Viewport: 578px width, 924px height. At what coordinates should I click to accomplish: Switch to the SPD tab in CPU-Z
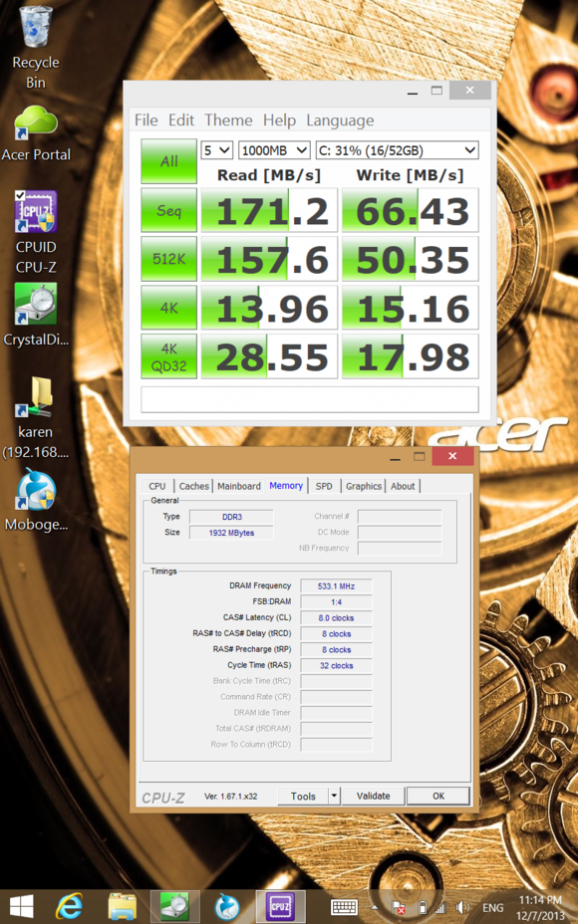pyautogui.click(x=324, y=486)
